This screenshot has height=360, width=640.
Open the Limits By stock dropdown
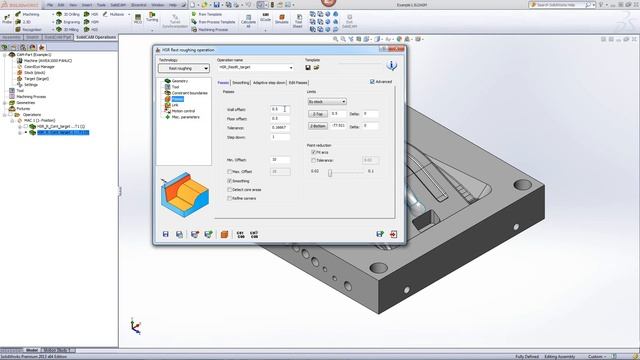pos(327,101)
